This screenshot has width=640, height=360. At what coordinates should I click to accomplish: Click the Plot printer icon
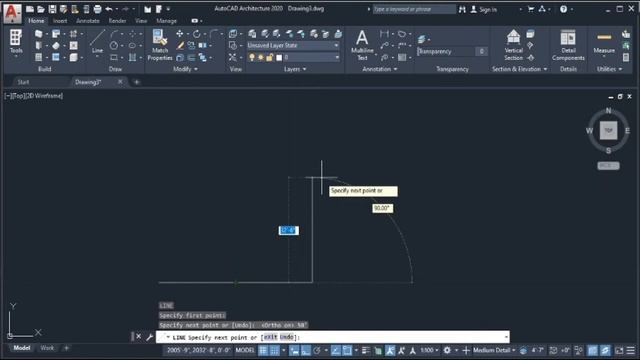tap(98, 9)
